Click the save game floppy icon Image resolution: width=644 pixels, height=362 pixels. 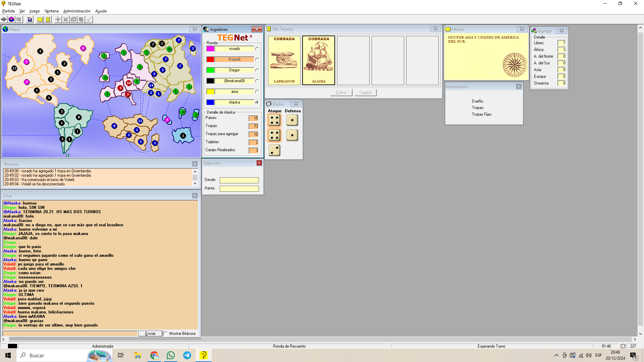click(x=30, y=19)
